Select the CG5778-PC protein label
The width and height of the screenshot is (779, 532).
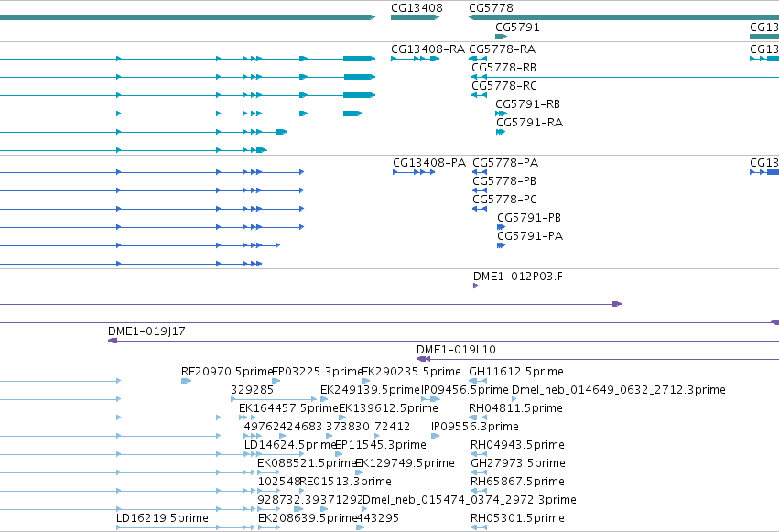(x=504, y=200)
